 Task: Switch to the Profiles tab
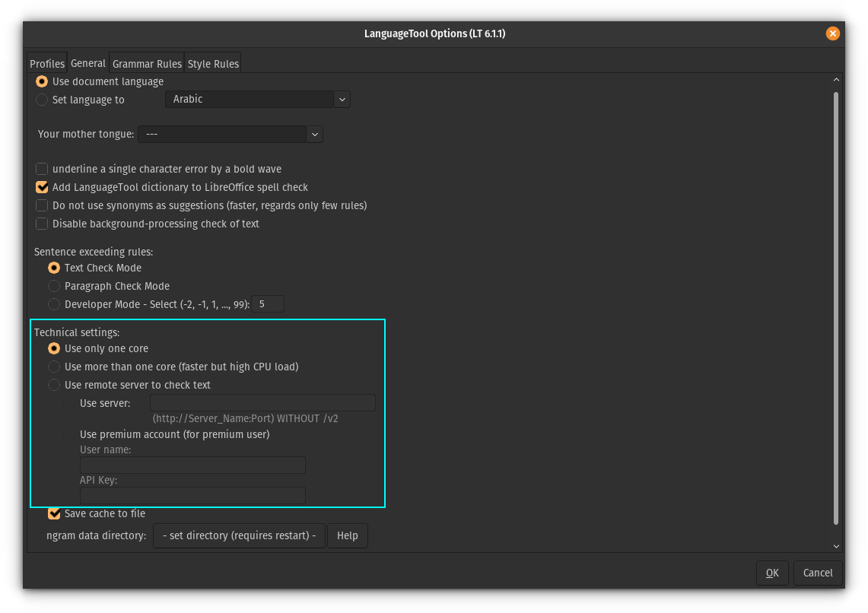coord(46,63)
